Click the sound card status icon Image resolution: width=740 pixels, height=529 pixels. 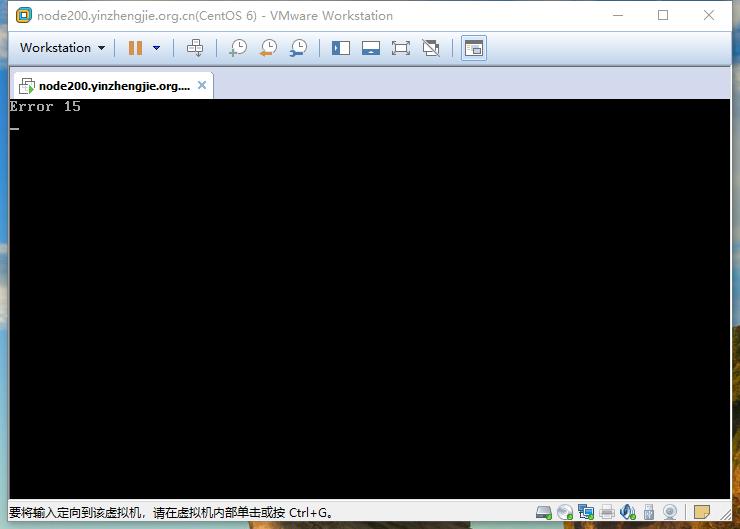pyautogui.click(x=628, y=512)
